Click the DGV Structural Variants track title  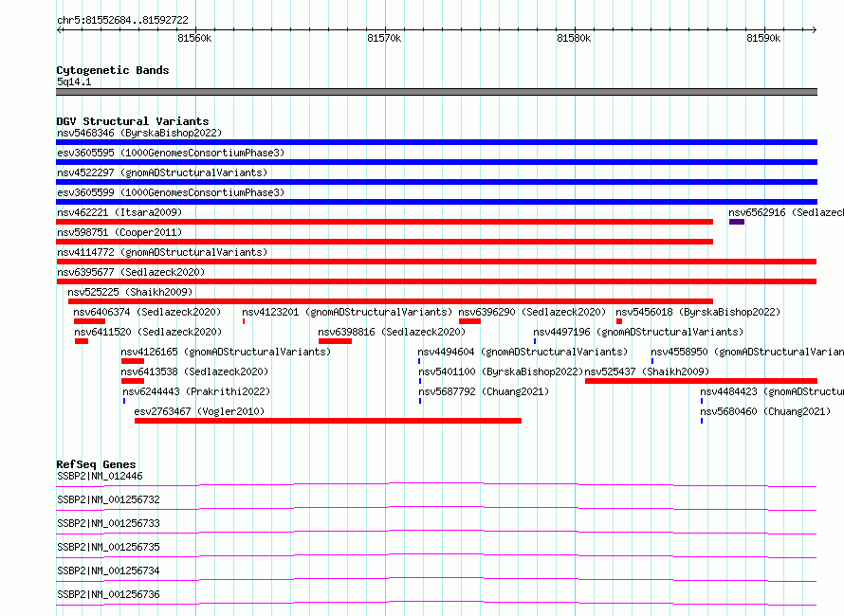133,121
